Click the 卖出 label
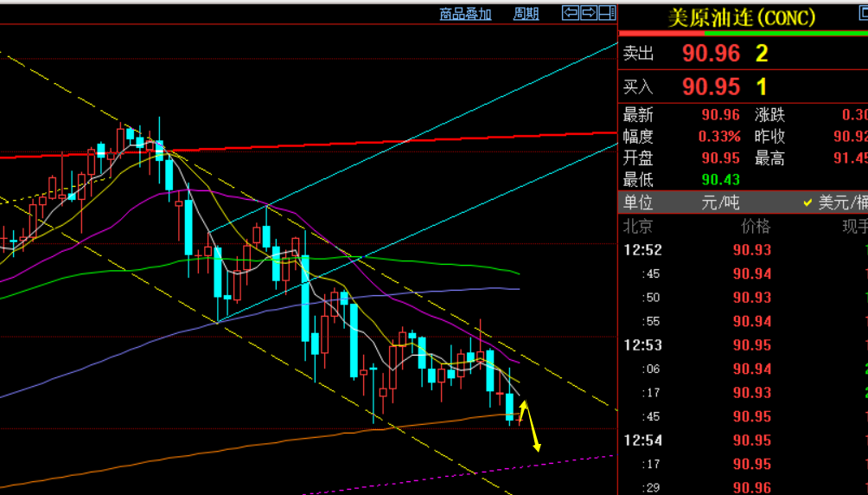The image size is (868, 495). 638,53
